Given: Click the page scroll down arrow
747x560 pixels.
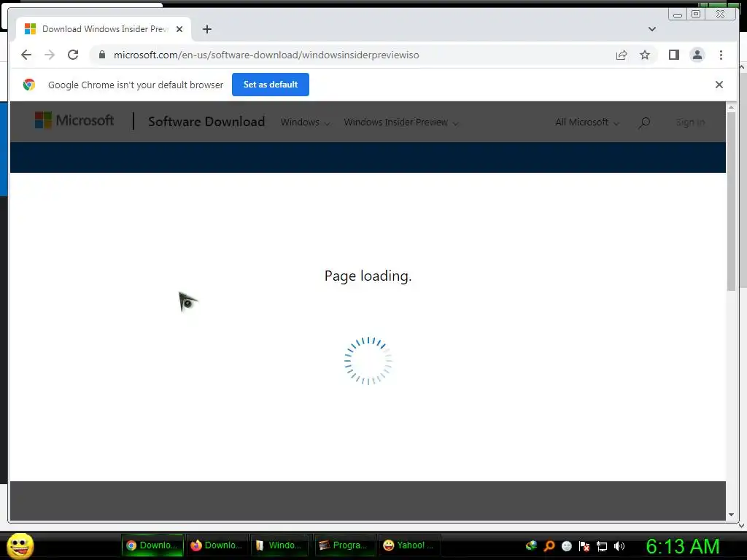Looking at the screenshot, I should pos(731,515).
